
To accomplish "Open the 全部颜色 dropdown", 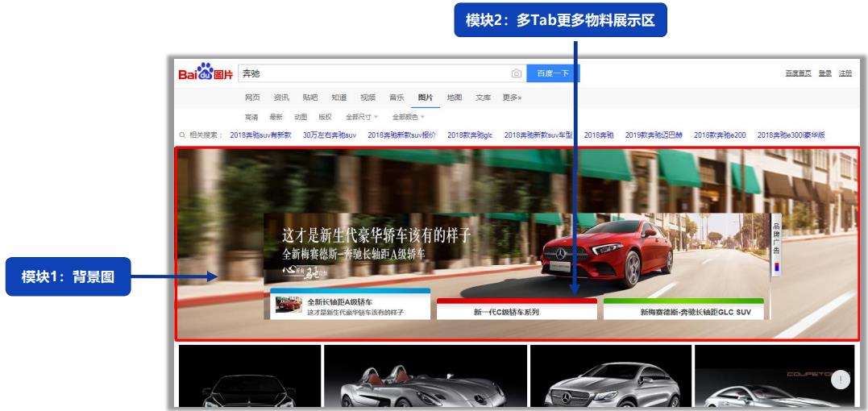I will coord(409,117).
